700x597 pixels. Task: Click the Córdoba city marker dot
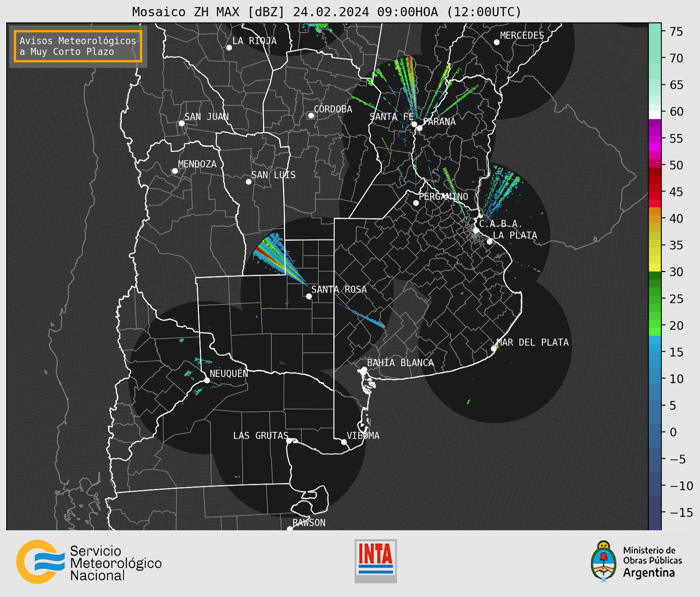coord(311,115)
